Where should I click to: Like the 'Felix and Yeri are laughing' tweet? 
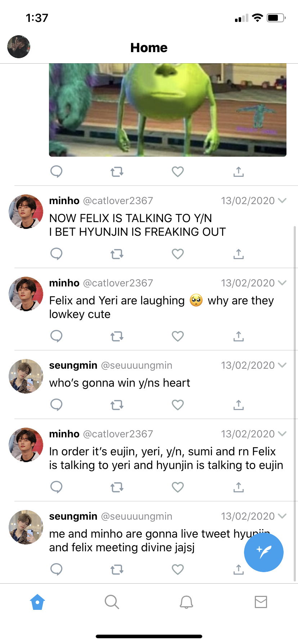[x=178, y=336]
